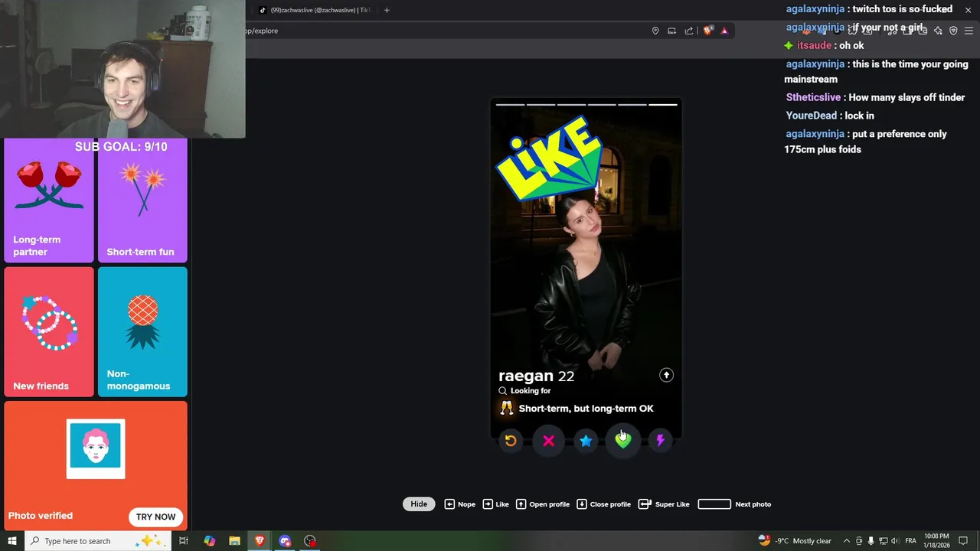
Task: Click chat username Stheticslive
Action: coord(813,98)
